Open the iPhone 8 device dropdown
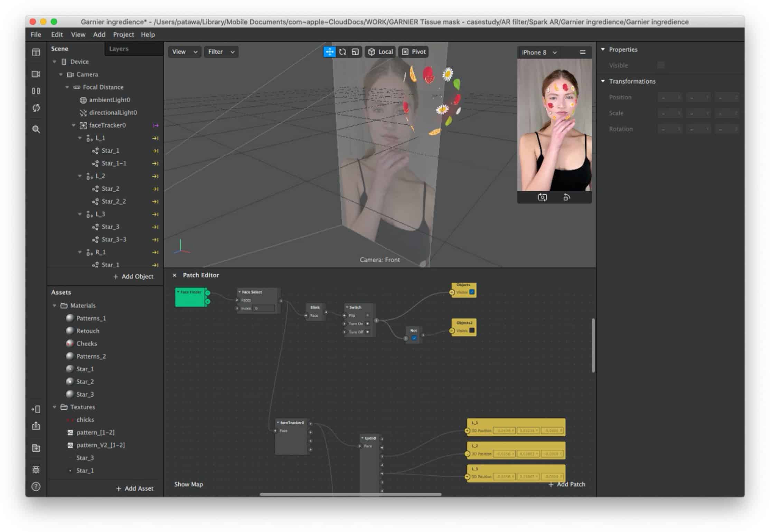The height and width of the screenshot is (532, 770). point(539,53)
